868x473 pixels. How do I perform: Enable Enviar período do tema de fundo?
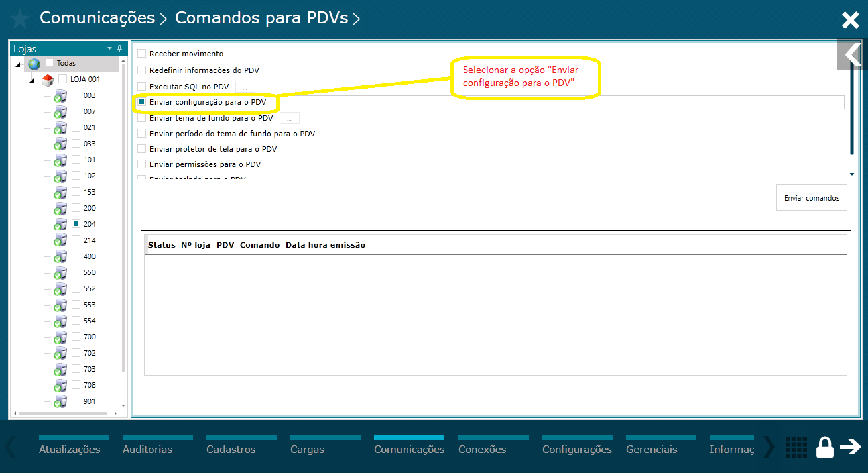pyautogui.click(x=141, y=134)
